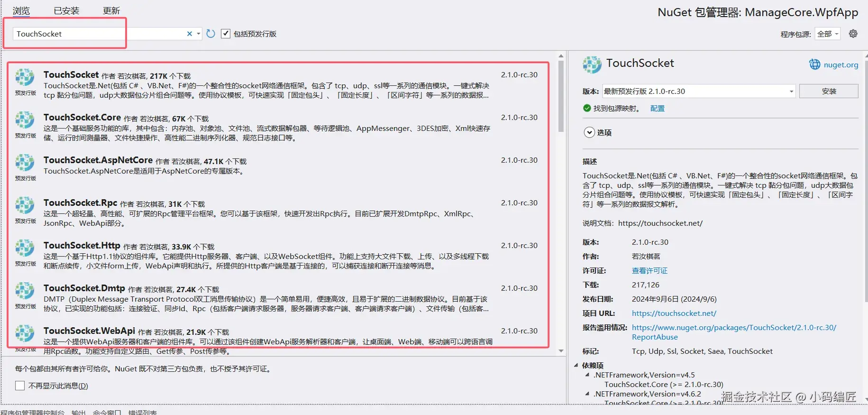Click the package list scroll up arrow

[561, 56]
